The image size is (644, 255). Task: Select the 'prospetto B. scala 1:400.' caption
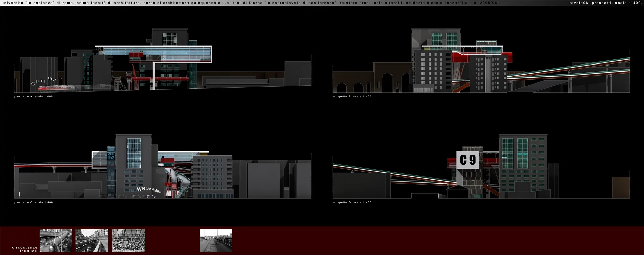(352, 97)
